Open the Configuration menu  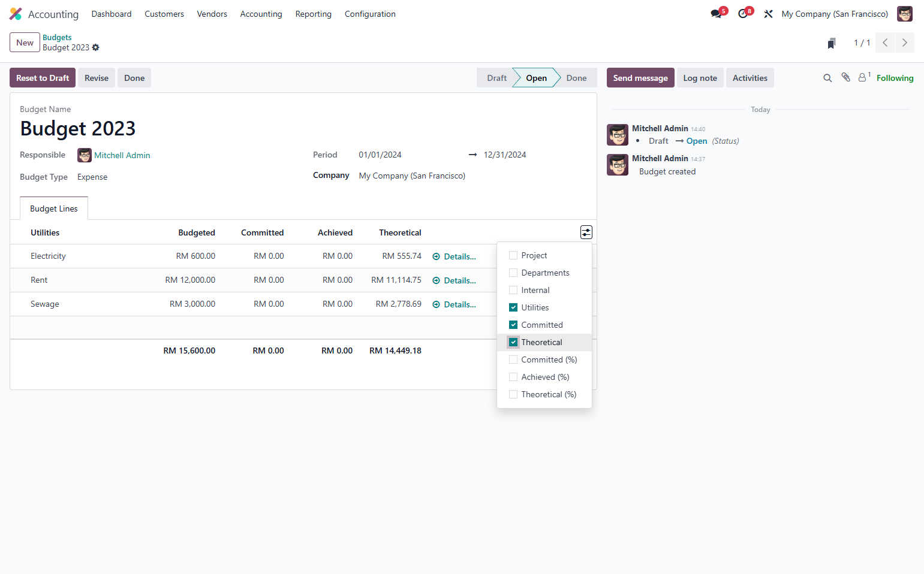coord(370,14)
